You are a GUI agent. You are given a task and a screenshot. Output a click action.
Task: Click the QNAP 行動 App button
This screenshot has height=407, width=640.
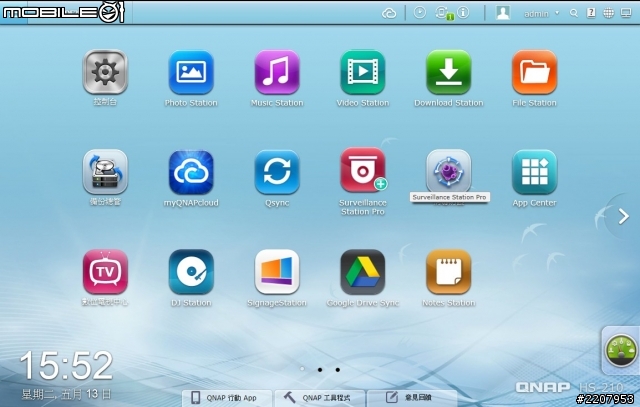pos(227,398)
